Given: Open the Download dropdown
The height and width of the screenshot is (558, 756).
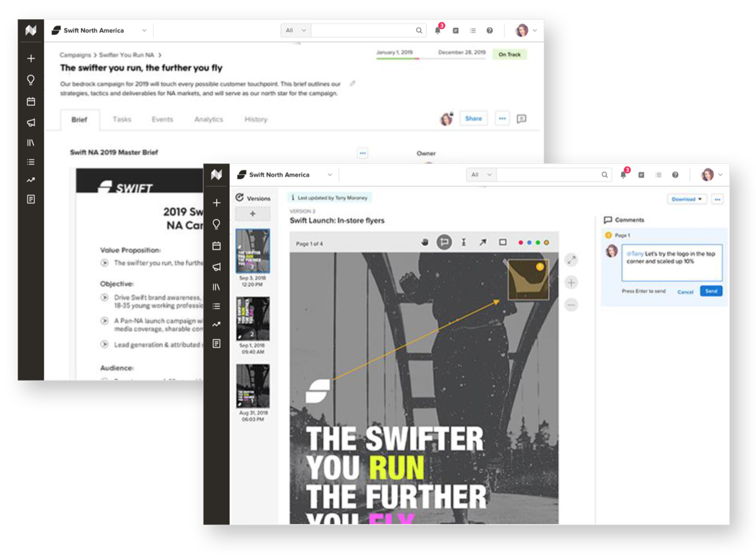Looking at the screenshot, I should [686, 199].
